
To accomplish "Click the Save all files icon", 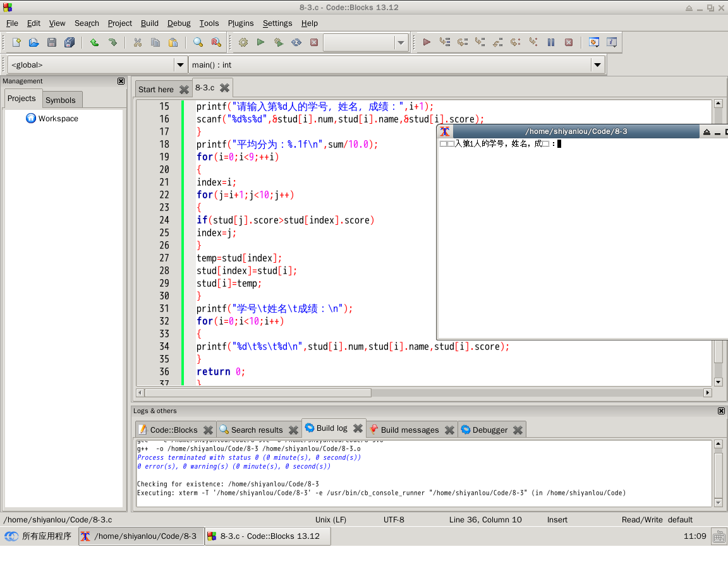I will [x=70, y=43].
